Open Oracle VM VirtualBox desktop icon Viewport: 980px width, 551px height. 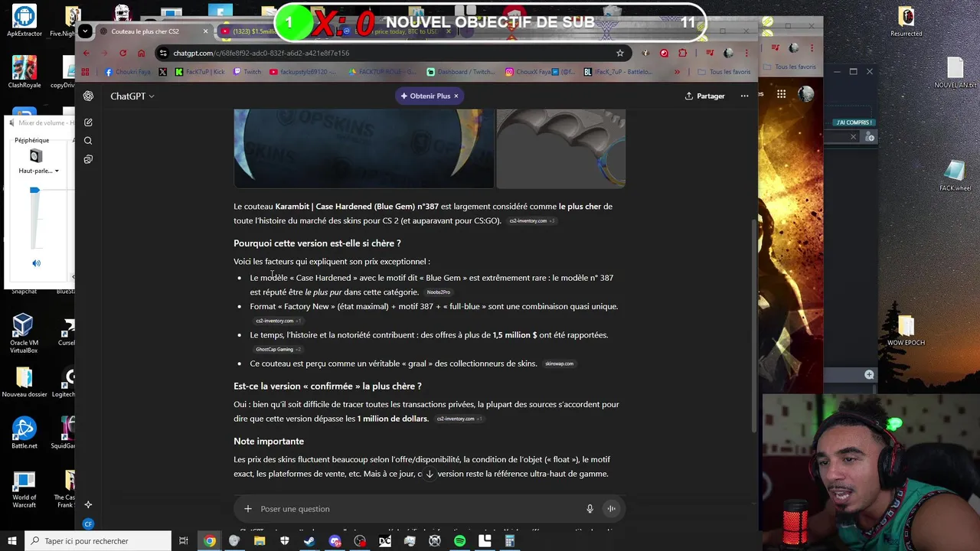(24, 333)
